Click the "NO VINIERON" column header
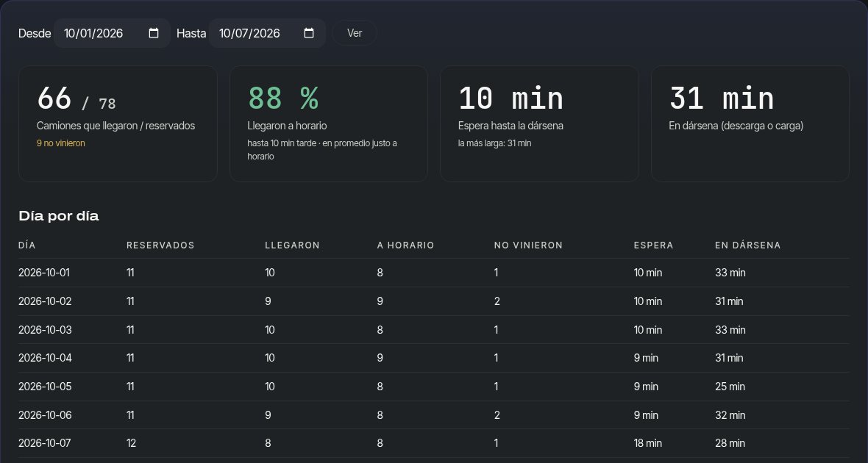This screenshot has width=868, height=463. (529, 245)
